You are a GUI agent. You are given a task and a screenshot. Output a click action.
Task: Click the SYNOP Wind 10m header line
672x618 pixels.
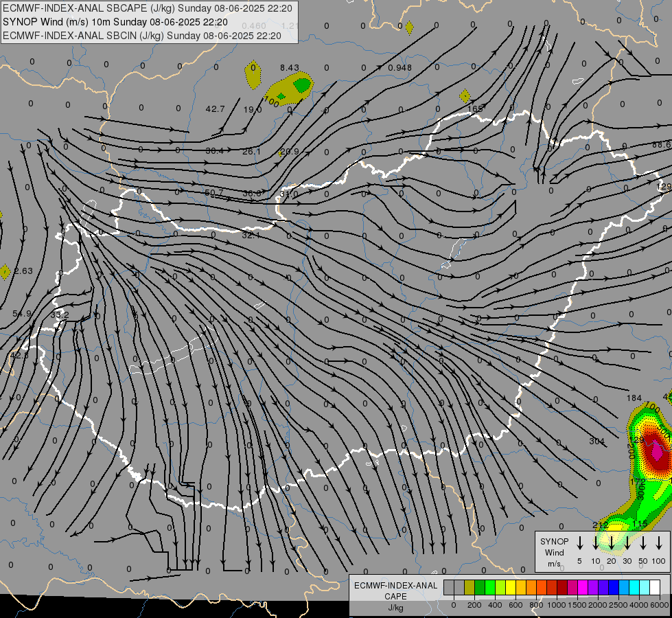(115, 22)
